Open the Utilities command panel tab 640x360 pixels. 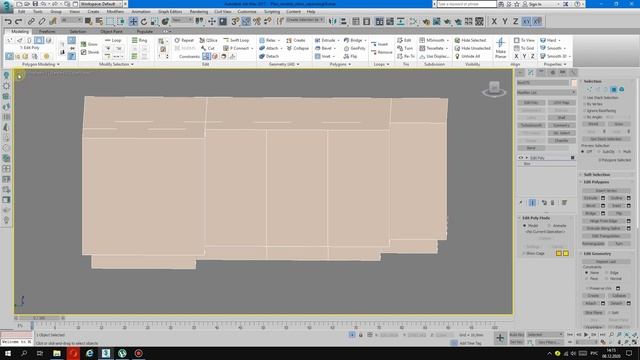click(573, 73)
